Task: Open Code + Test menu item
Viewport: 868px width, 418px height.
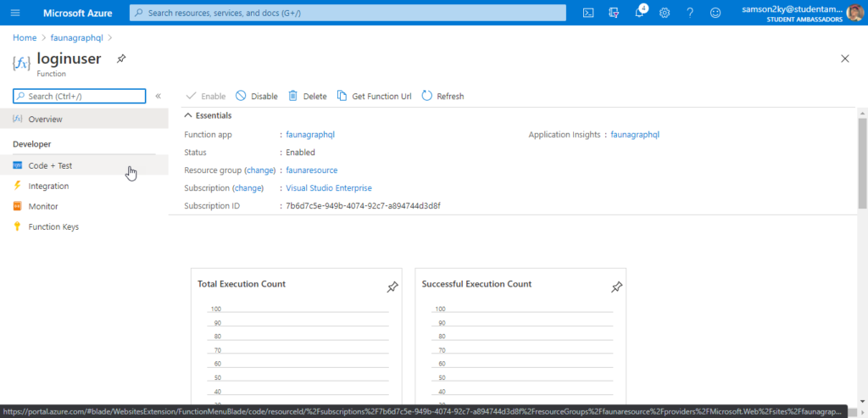Action: pyautogui.click(x=84, y=165)
